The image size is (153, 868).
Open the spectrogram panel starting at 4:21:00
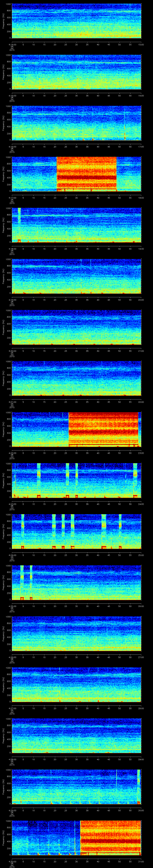pyautogui.click(x=76, y=378)
